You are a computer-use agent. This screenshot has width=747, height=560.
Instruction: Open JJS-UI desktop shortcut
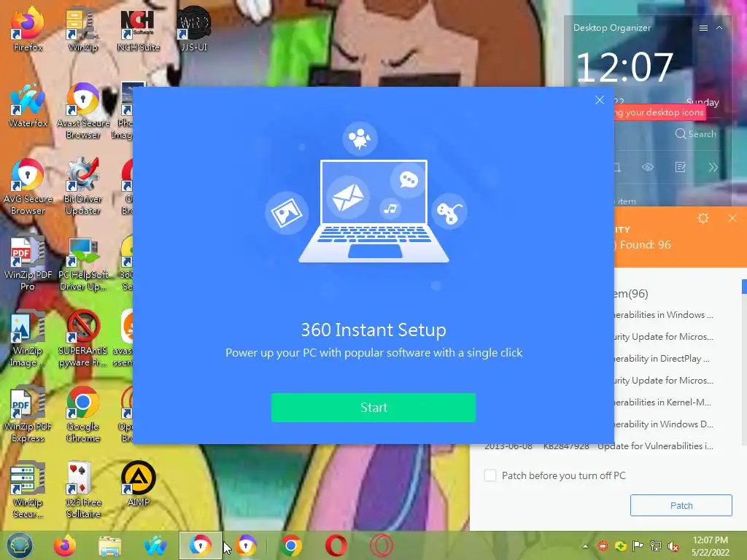point(194,29)
